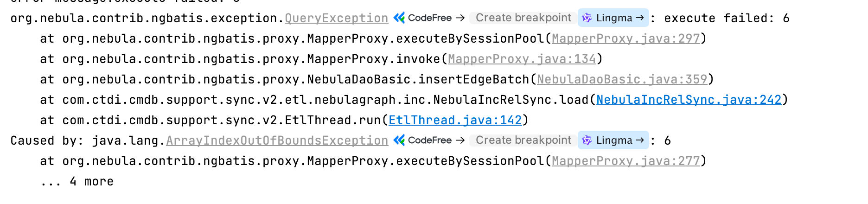Create breakpoint for QueryException

point(523,18)
